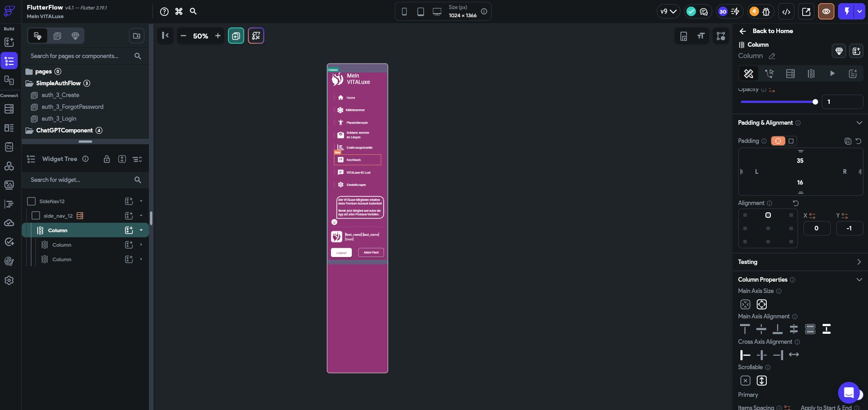Viewport: 868px width, 410px height.
Task: Open dropdown arrow beside Test Mode button
Action: point(859,12)
